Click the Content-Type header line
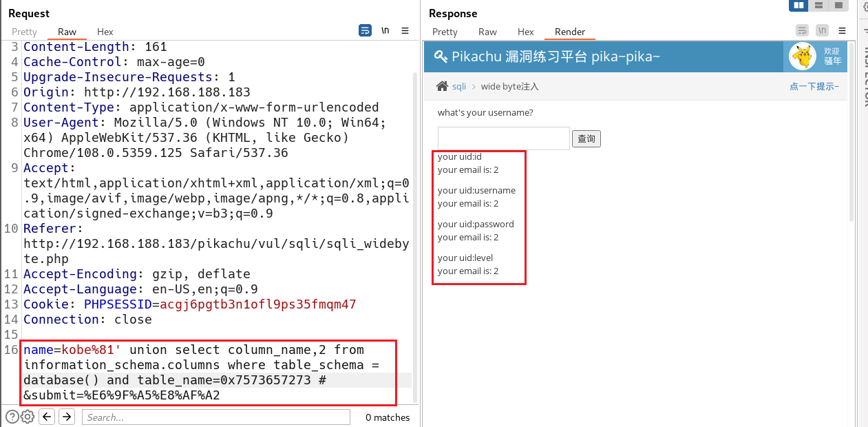The image size is (868, 427). pyautogui.click(x=201, y=107)
